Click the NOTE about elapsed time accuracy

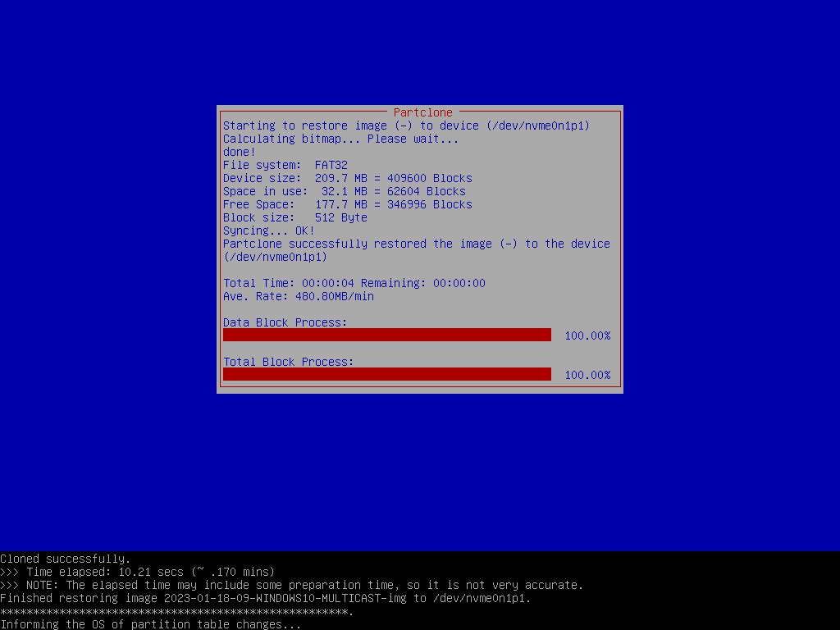292,585
